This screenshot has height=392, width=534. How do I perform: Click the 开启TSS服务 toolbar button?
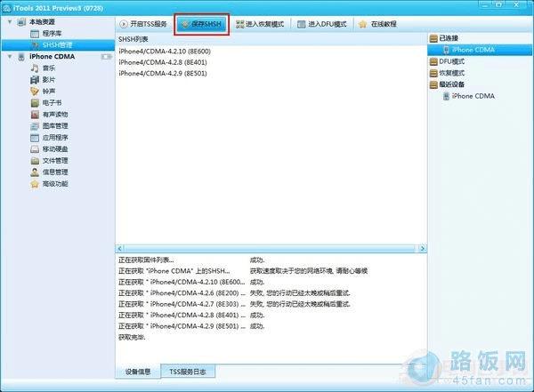143,24
